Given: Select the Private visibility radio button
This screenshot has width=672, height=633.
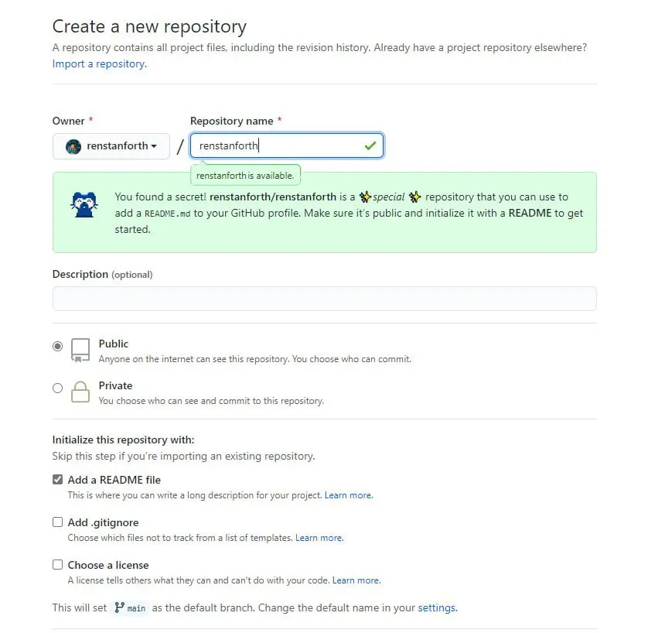Looking at the screenshot, I should click(x=58, y=388).
